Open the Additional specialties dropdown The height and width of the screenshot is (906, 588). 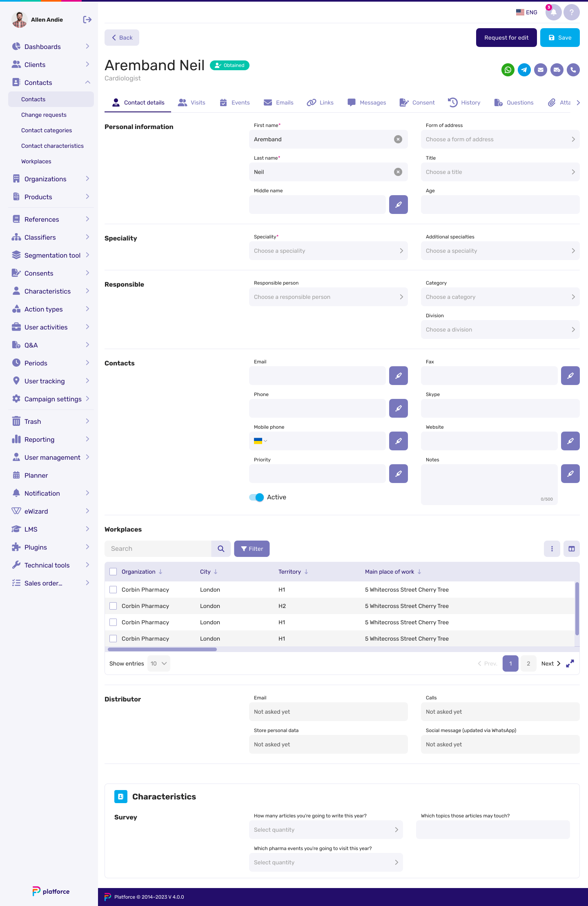tap(500, 251)
